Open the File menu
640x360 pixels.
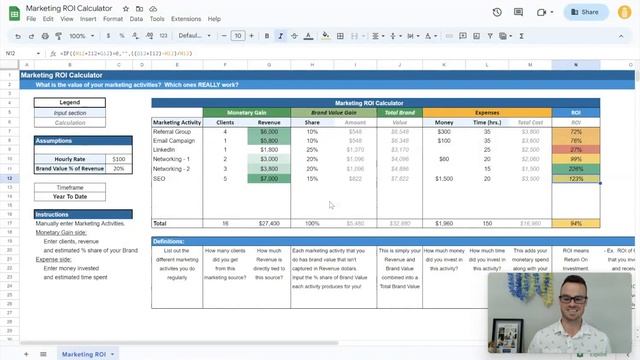pyautogui.click(x=31, y=19)
